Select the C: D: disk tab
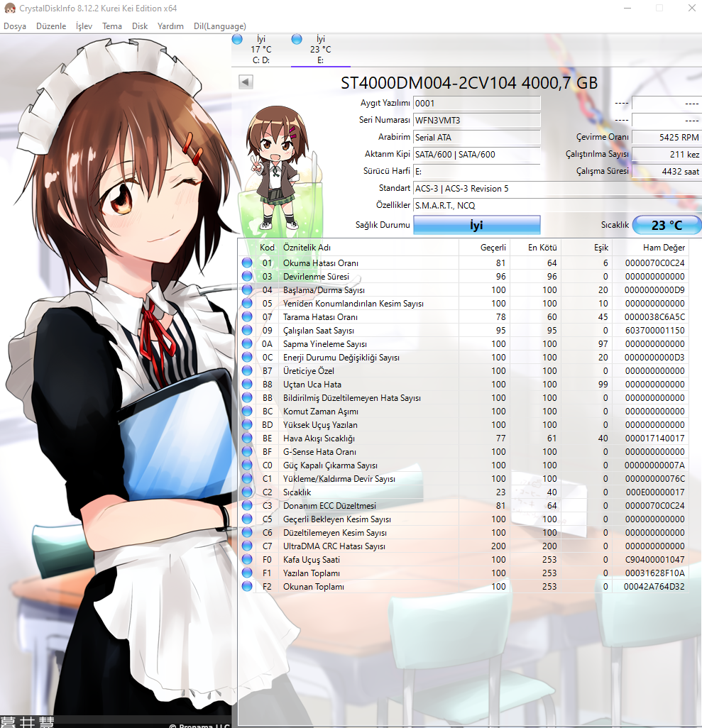 pyautogui.click(x=260, y=49)
